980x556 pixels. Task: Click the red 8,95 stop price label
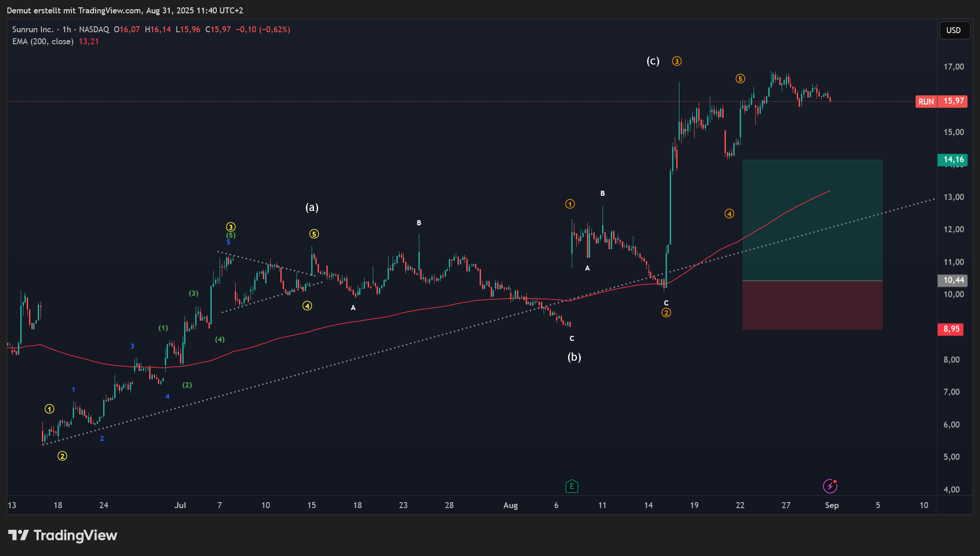tap(951, 329)
